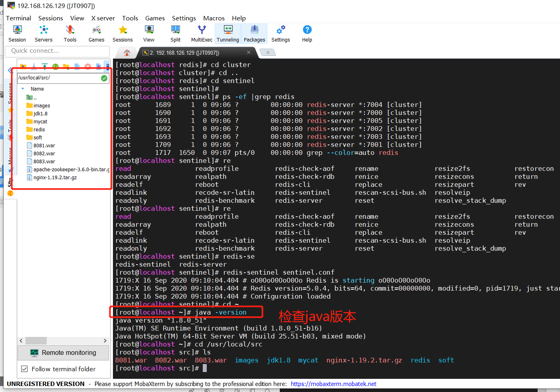Click the Sessions star toolbar icon
Image resolution: width=560 pixels, height=392 pixels.
(x=123, y=34)
